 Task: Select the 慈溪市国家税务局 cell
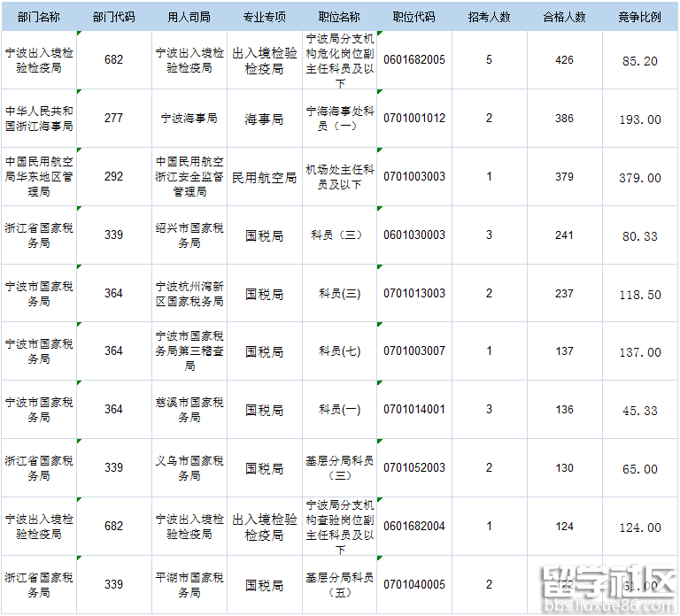click(189, 410)
